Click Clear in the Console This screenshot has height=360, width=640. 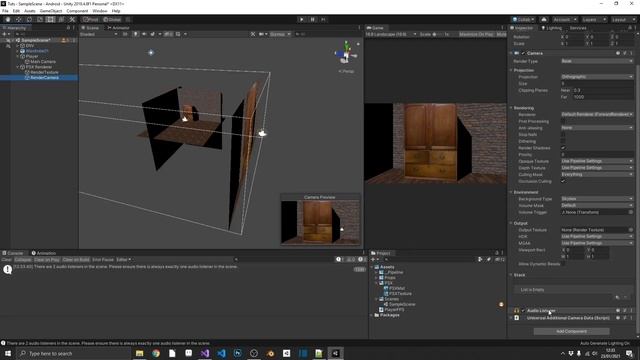pyautogui.click(x=7, y=260)
